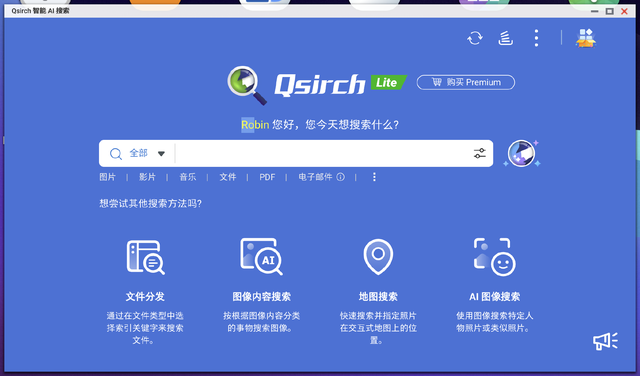Open AI 图像搜索 title link
This screenshot has height=376, width=640.
[x=494, y=297]
